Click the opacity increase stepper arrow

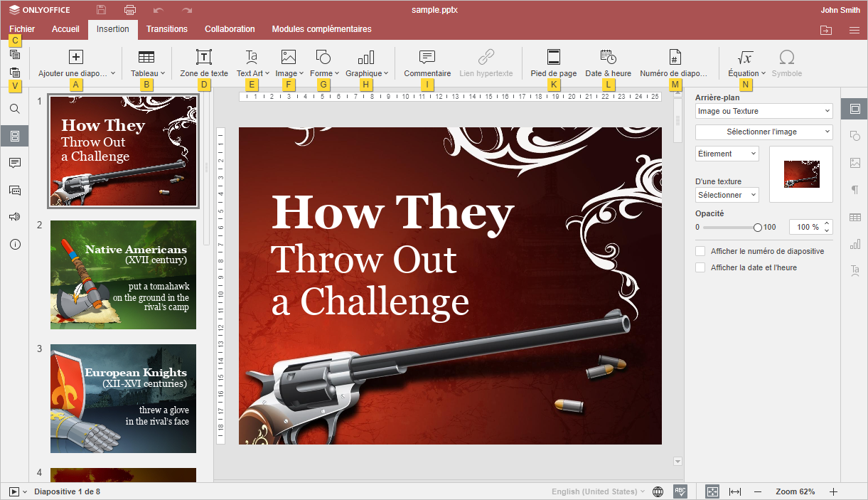827,223
